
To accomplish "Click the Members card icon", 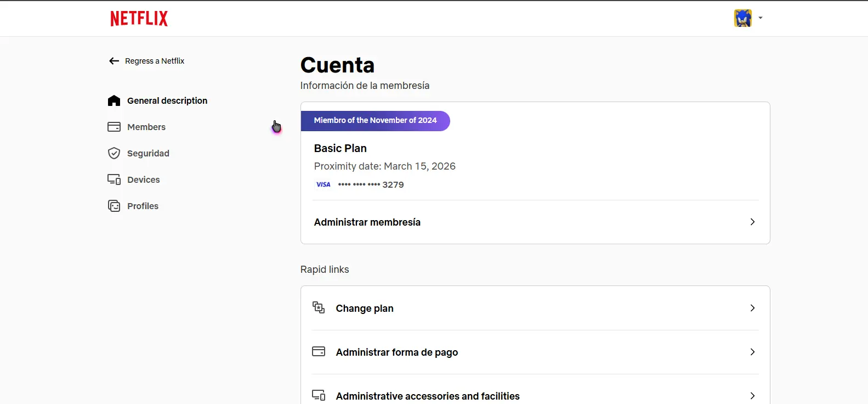I will tap(114, 127).
